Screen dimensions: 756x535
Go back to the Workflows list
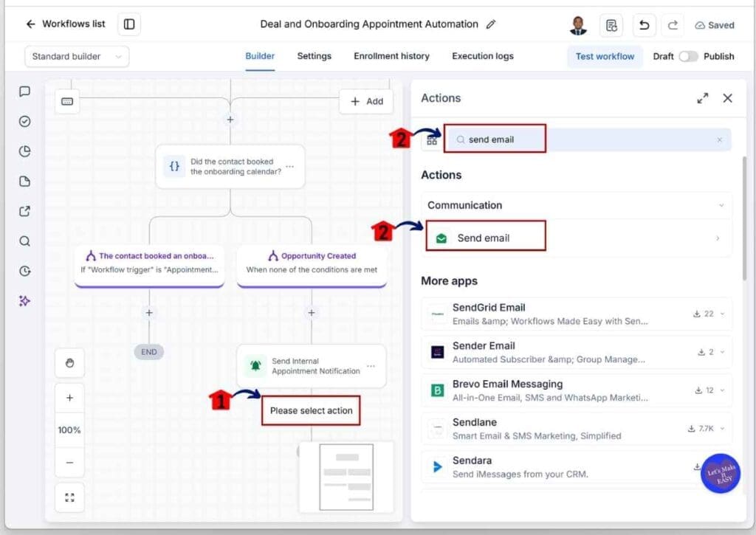pos(65,24)
